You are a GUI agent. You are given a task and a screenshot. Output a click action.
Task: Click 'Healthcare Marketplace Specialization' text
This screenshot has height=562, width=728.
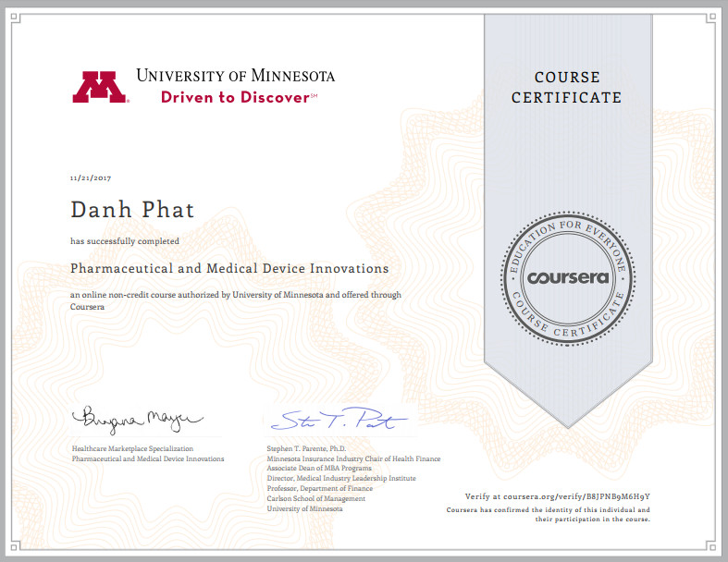[x=132, y=448]
